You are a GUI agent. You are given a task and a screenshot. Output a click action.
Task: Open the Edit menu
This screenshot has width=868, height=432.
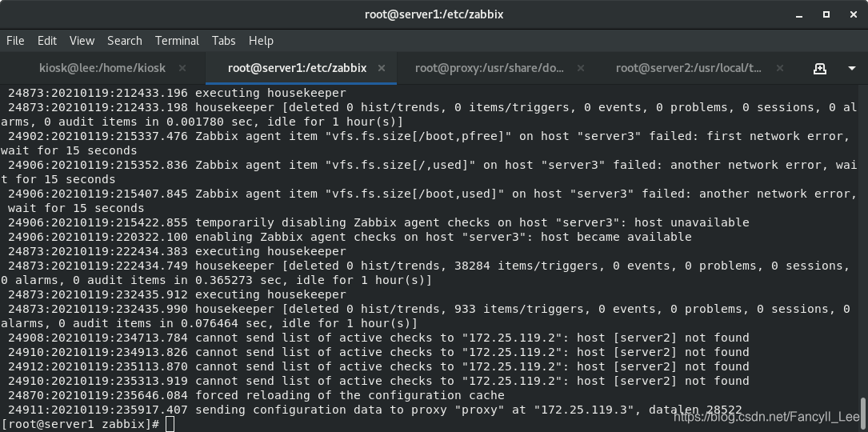47,41
